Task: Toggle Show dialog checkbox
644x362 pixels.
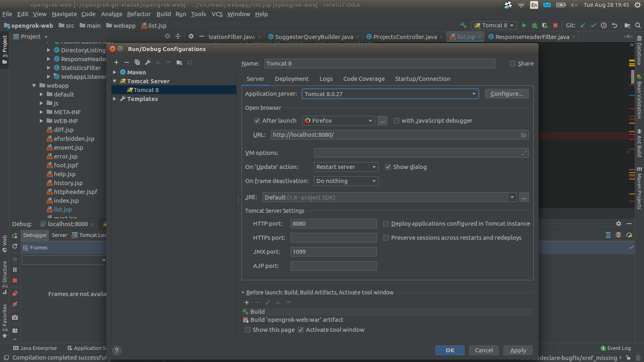Action: 388,167
